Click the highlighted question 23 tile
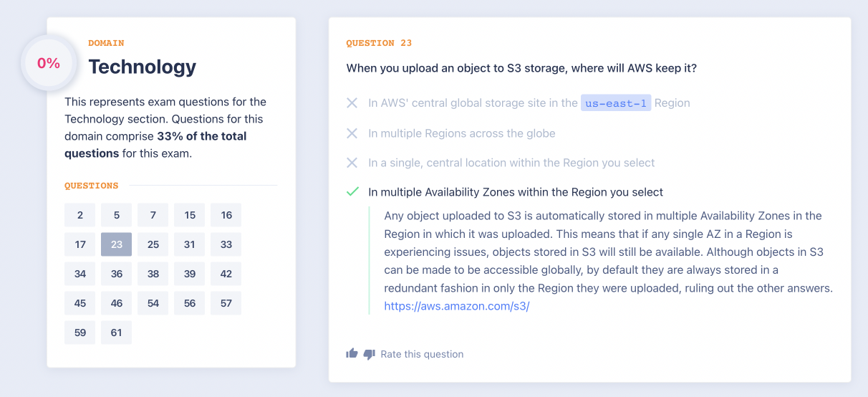Image resolution: width=868 pixels, height=397 pixels. point(117,244)
